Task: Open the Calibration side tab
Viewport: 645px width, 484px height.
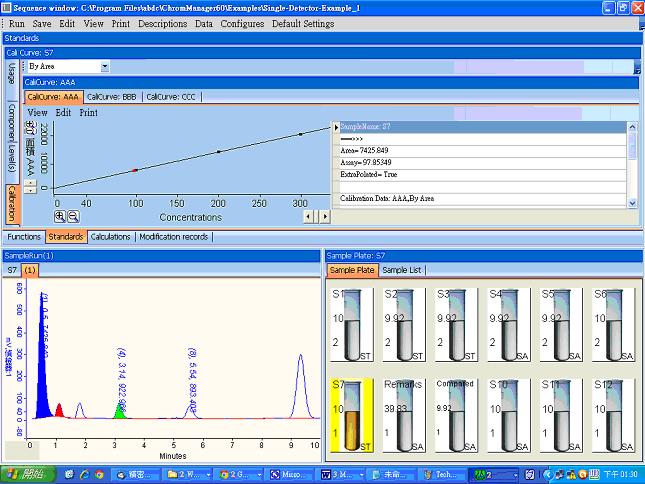Action: tap(12, 204)
